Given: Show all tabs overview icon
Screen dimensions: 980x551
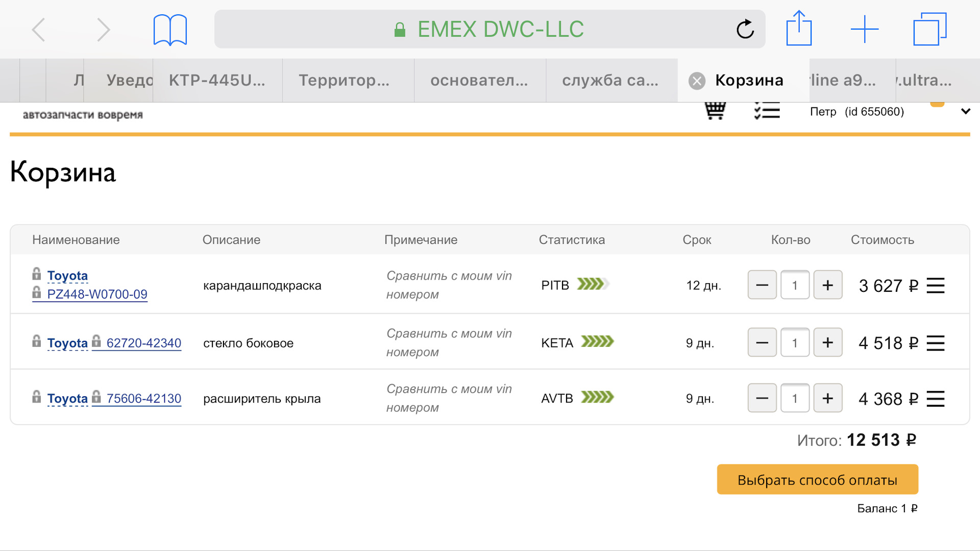Looking at the screenshot, I should coord(929,29).
